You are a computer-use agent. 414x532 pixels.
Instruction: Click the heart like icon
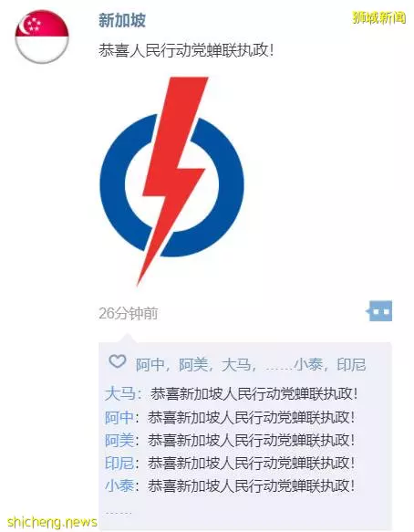pyautogui.click(x=118, y=362)
